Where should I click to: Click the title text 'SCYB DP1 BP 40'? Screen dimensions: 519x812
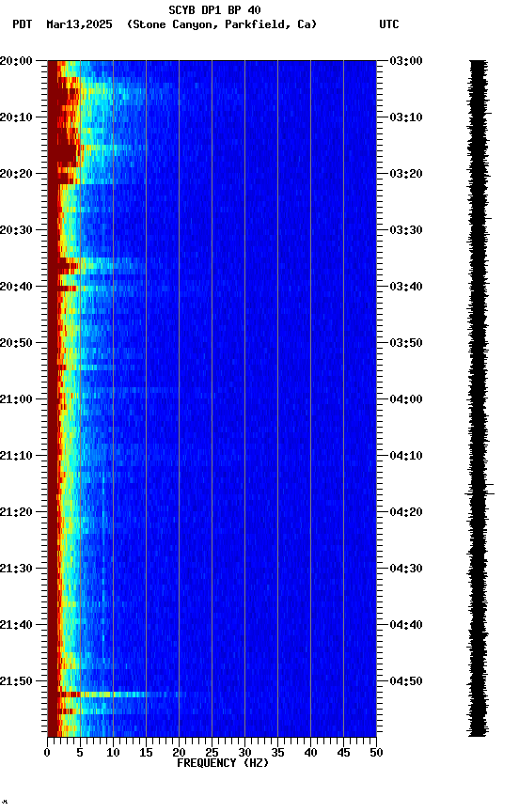tap(214, 10)
